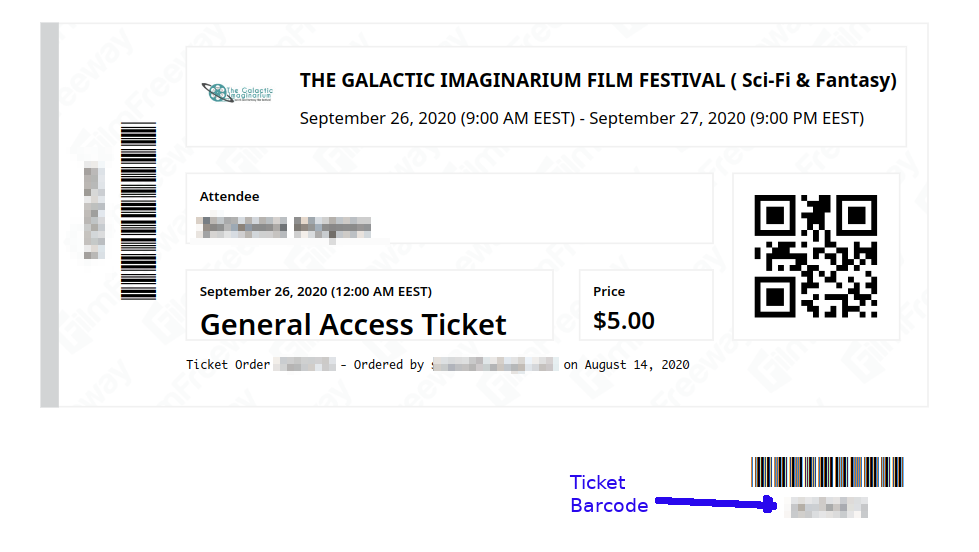This screenshot has height=552, width=979.
Task: Click the blurred orderer email address
Action: click(x=494, y=365)
